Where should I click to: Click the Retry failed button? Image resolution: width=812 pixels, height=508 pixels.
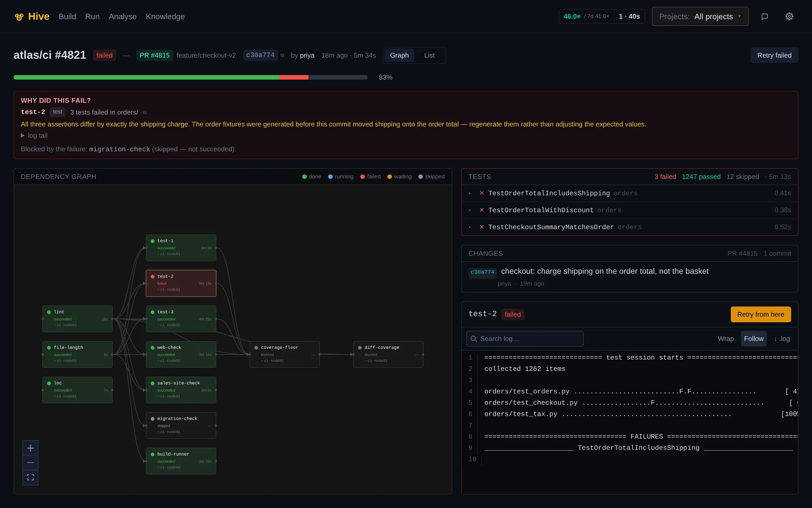tap(774, 55)
